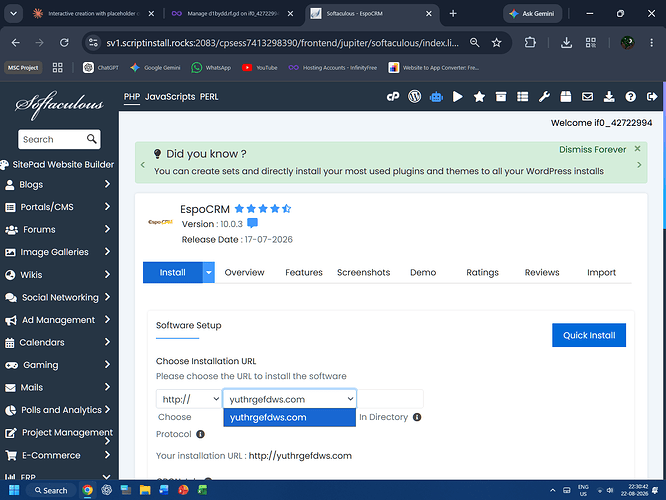Expand the Wikis category
The width and height of the screenshot is (666, 500).
click(x=107, y=274)
